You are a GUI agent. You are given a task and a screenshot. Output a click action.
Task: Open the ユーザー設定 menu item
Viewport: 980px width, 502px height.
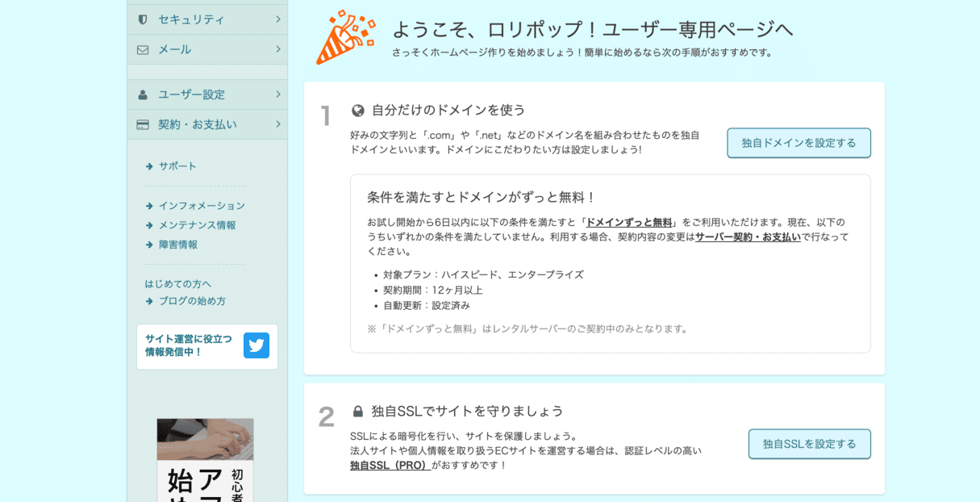pyautogui.click(x=207, y=94)
